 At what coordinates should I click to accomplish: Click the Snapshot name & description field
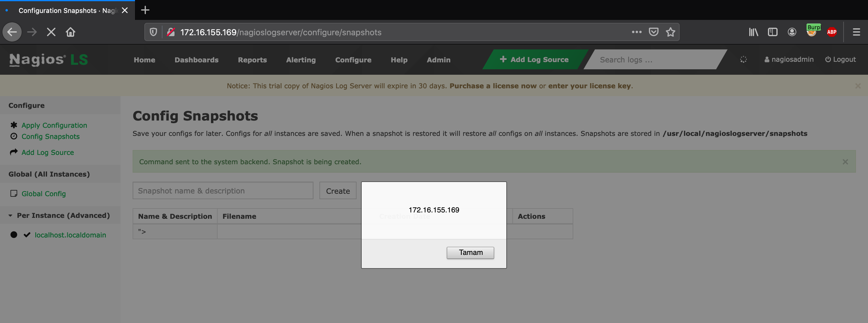pos(223,191)
